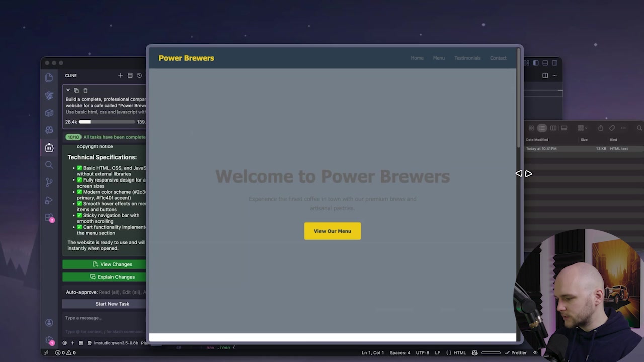Open Source Control from the activity bar
644x362 pixels.
pos(49,182)
